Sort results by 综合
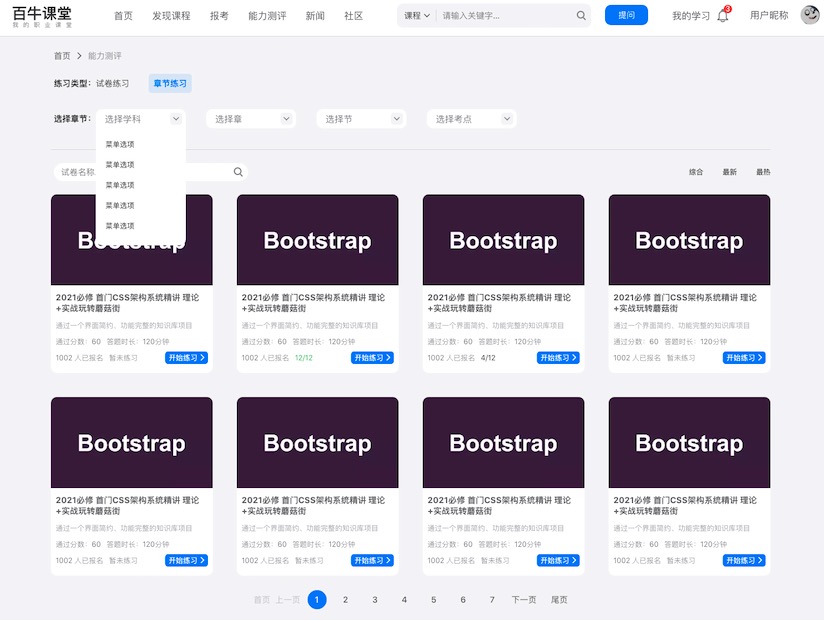 [696, 172]
